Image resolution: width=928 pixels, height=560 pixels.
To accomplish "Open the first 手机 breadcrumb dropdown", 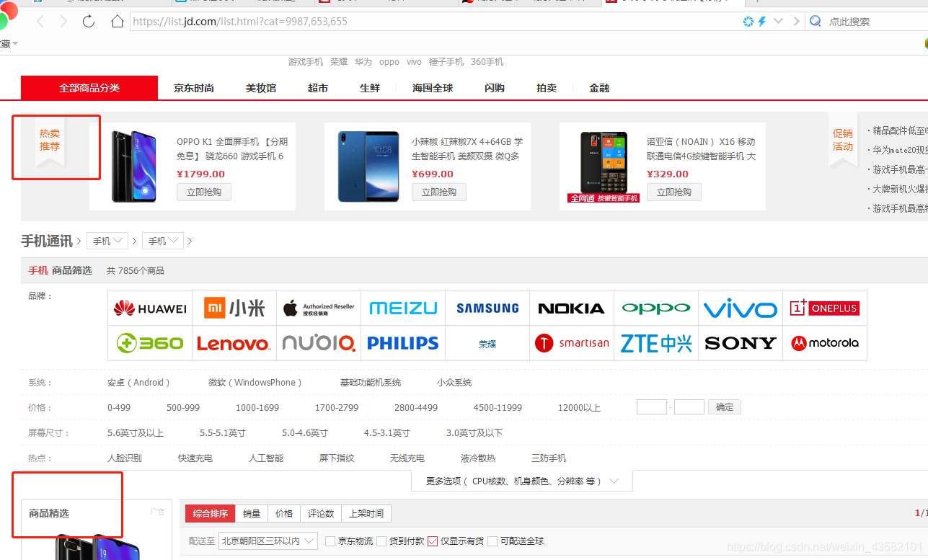I will 107,241.
